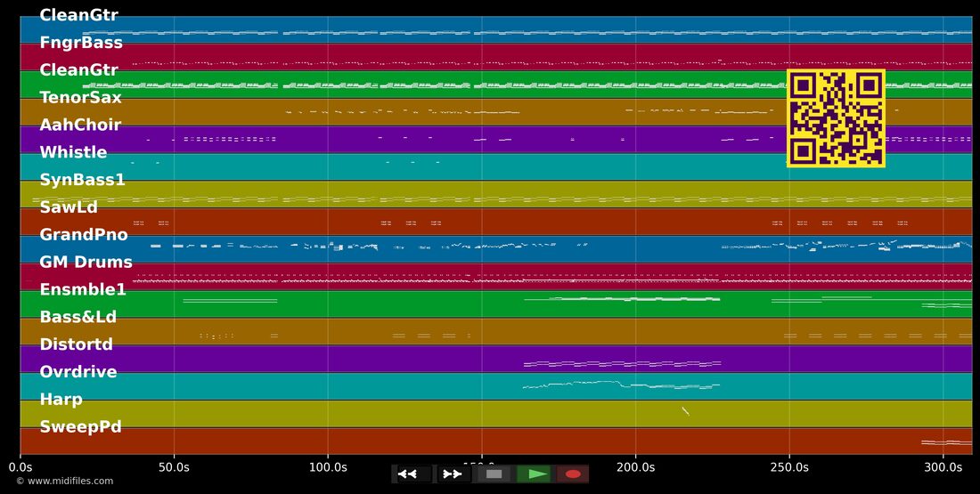This screenshot has height=494, width=980.
Task: Click the 0.0s time axis label
Action: pyautogui.click(x=20, y=467)
